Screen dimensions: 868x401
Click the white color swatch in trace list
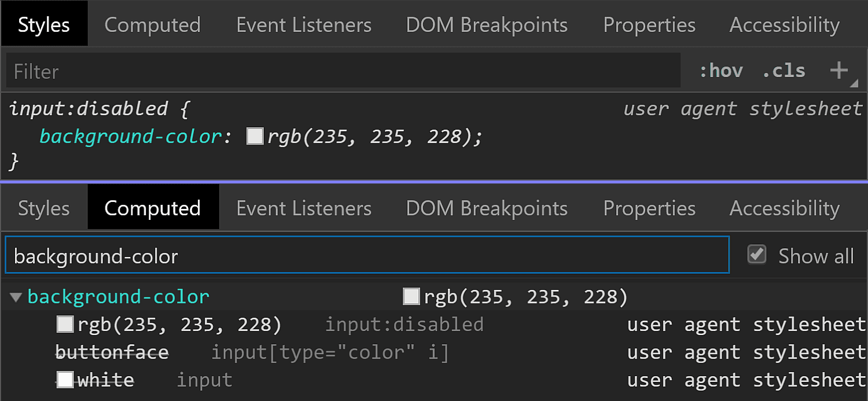click(65, 380)
